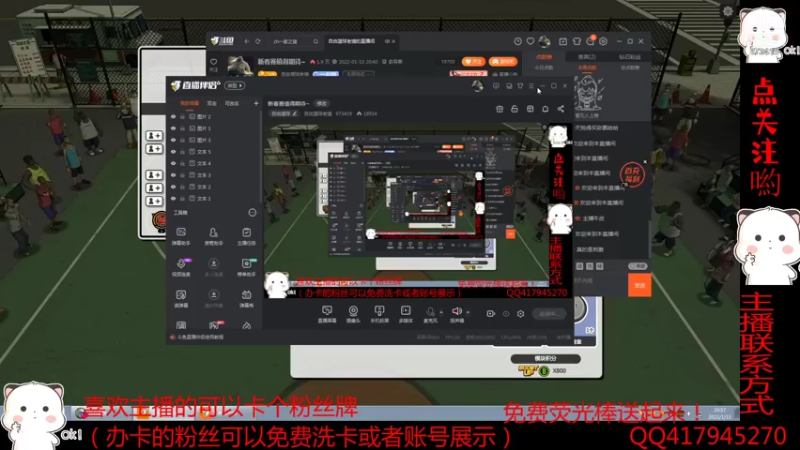Expand the speaker options arrow

(468, 312)
